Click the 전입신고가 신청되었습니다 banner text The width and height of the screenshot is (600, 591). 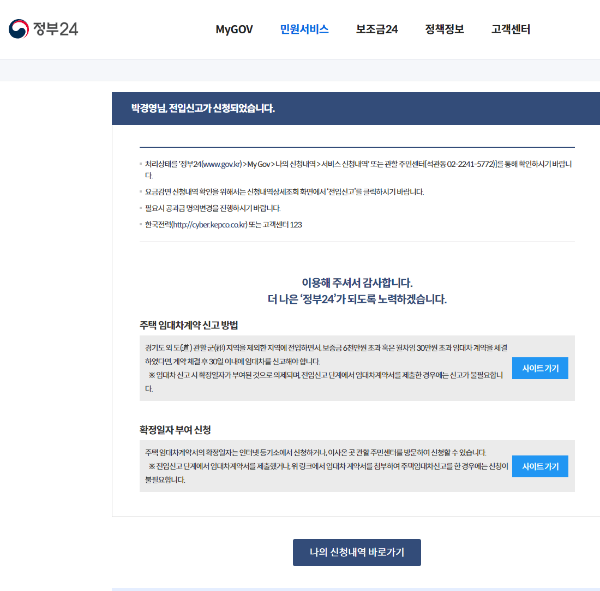(x=203, y=108)
